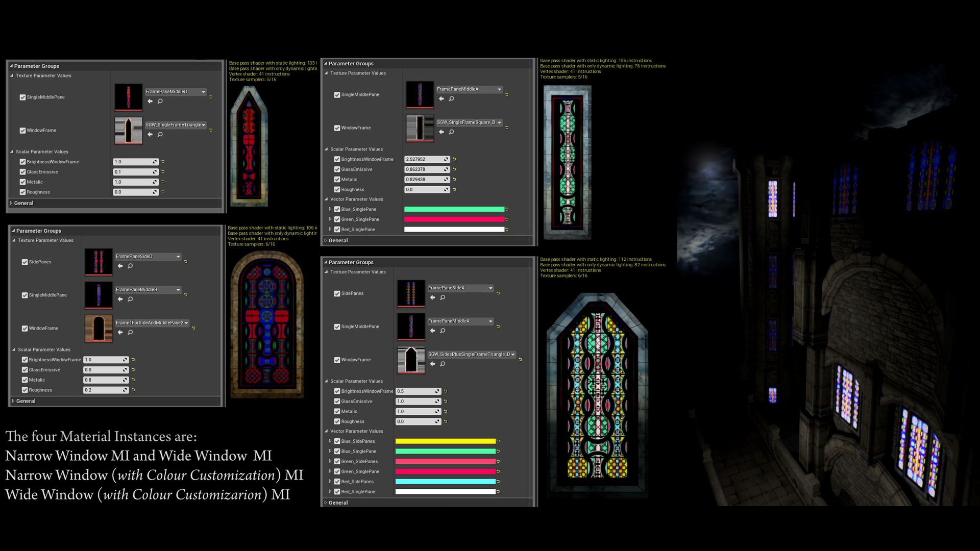The image size is (980, 551).
Task: Click find-in-browser magnifier for FramePaneSideA
Action: pyautogui.click(x=443, y=297)
